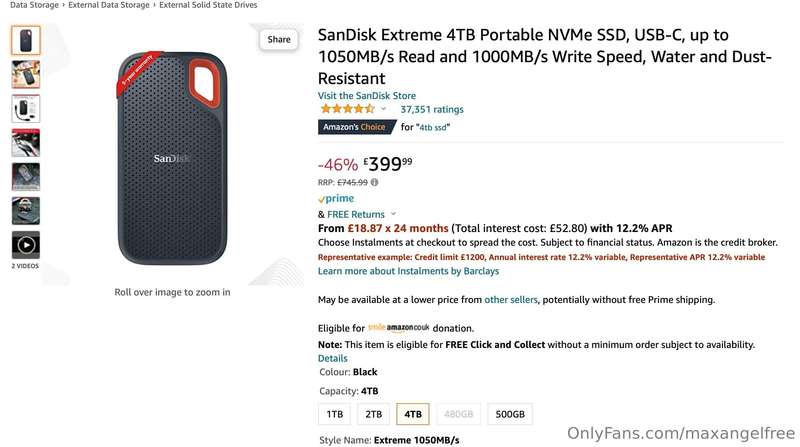This screenshot has height=447, width=800.
Task: Open the 37,351 ratings link
Action: point(432,109)
